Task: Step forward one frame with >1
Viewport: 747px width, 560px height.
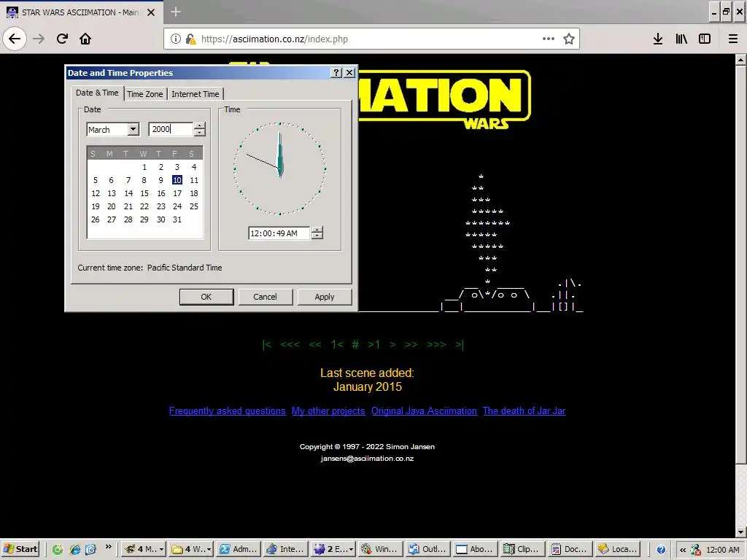Action: (x=374, y=344)
